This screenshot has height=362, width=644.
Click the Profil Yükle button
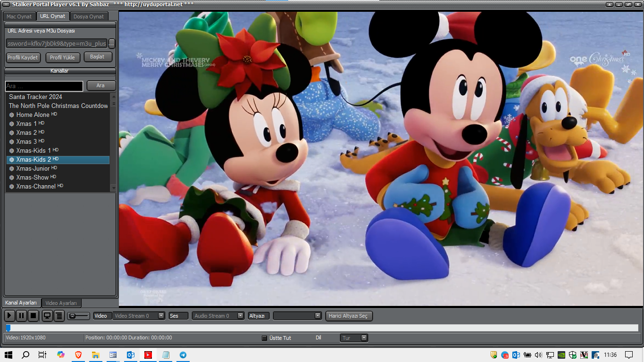point(63,58)
